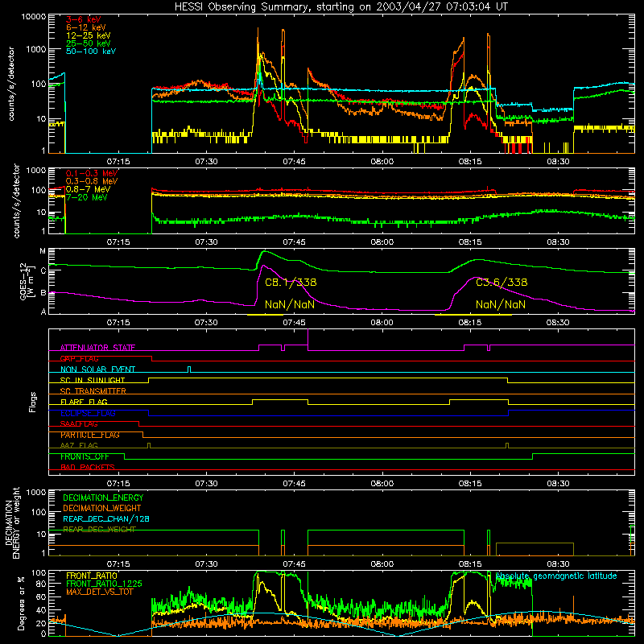The height and width of the screenshot is (644, 644).
Task: Click the FRONTS_OFF flag label
Action: pos(85,456)
